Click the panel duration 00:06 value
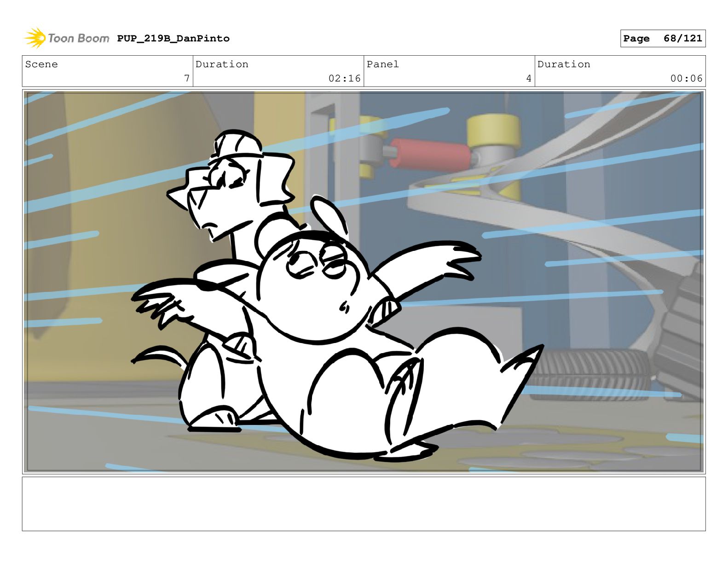Image resolution: width=728 pixels, height=564 pixels. (686, 79)
